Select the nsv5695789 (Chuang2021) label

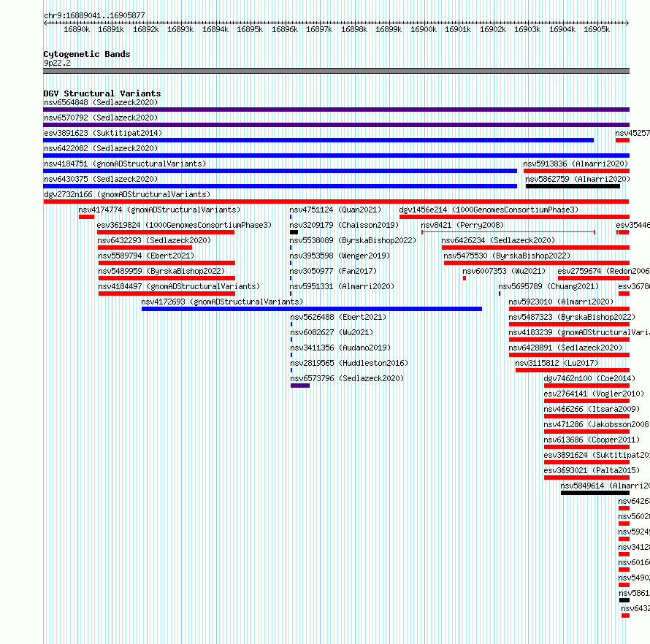click(x=548, y=286)
